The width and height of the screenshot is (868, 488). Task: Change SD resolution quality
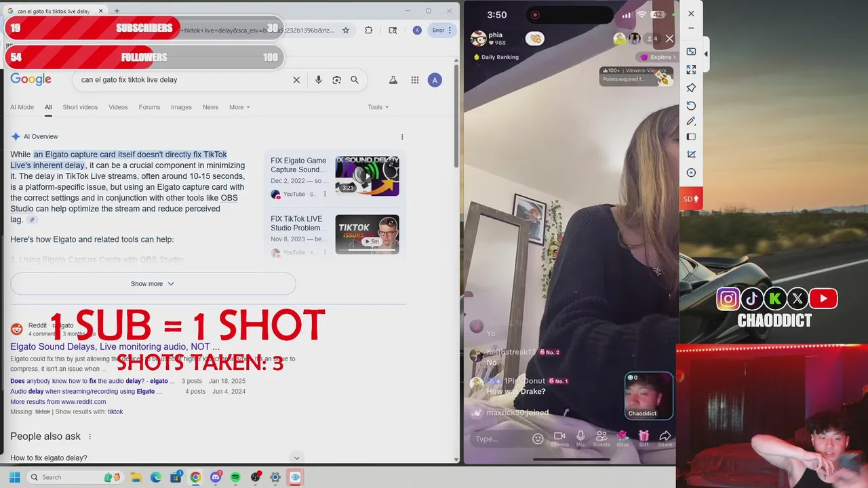point(691,199)
